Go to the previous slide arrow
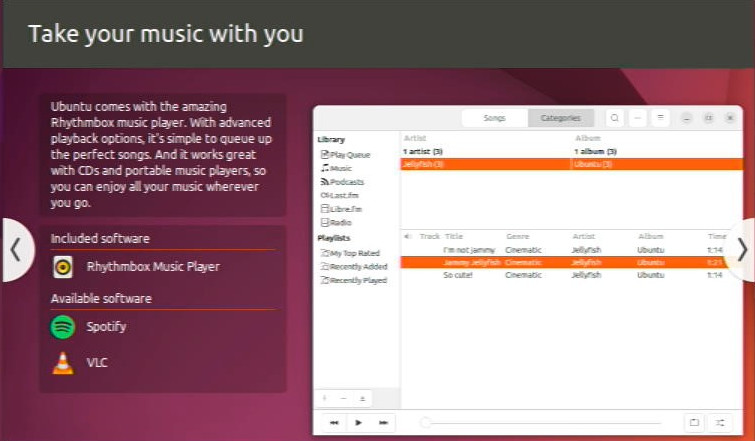755x441 pixels. click(x=15, y=249)
